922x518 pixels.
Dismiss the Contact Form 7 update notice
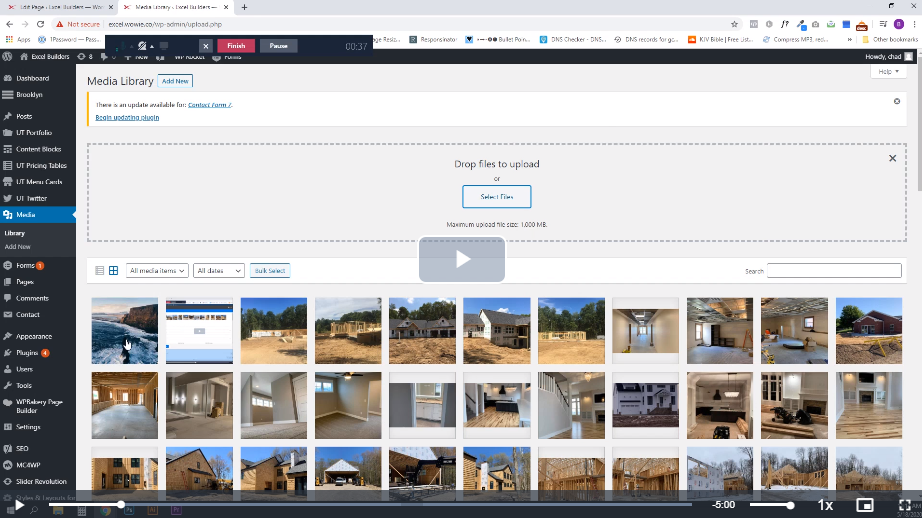896,102
